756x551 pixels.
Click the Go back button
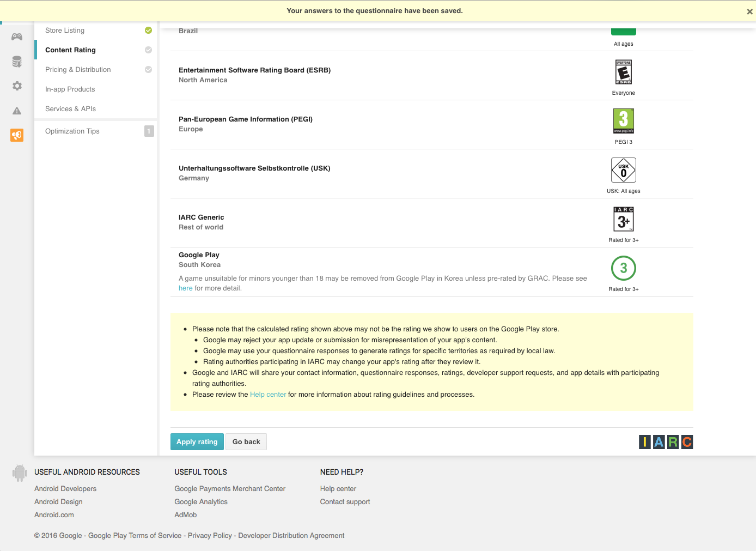click(x=246, y=442)
